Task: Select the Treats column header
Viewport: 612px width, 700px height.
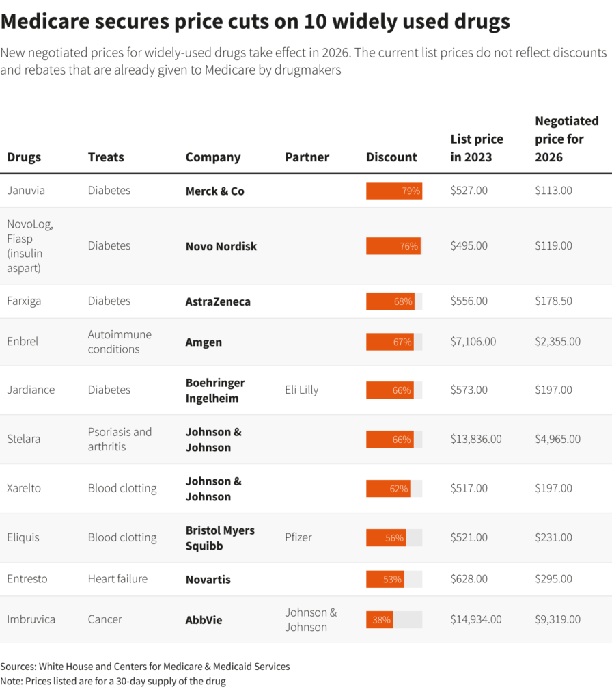Action: click(106, 157)
